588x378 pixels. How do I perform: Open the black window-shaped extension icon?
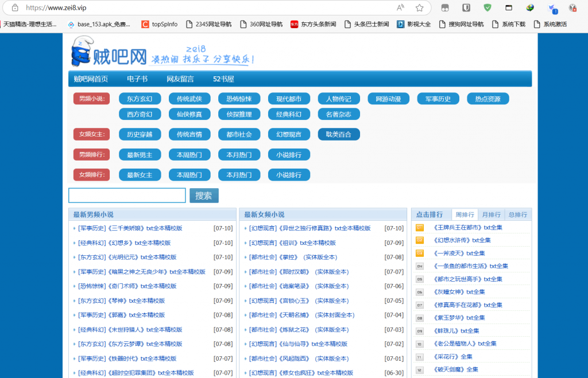point(509,7)
